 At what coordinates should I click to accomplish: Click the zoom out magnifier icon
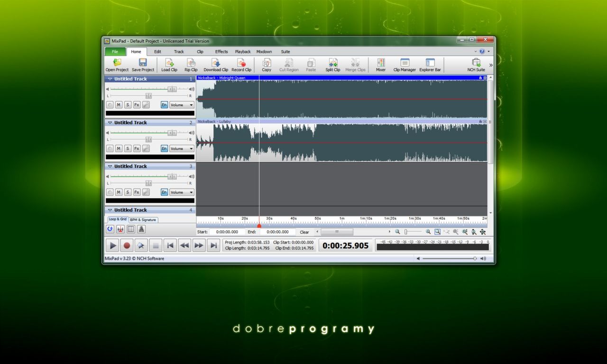pos(397,232)
